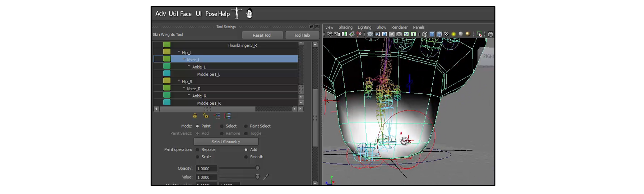Click the Select Camera icon in viewport toolbar

tap(330, 34)
